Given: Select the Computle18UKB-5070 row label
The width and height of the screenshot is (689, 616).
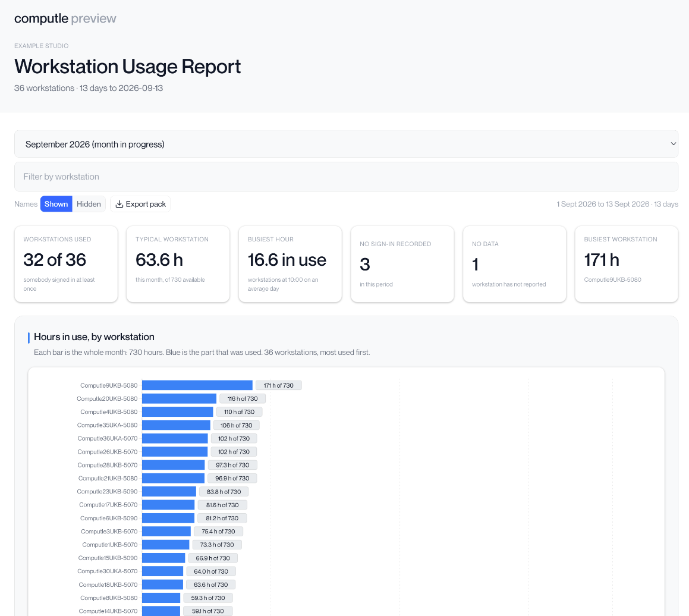Looking at the screenshot, I should (108, 584).
